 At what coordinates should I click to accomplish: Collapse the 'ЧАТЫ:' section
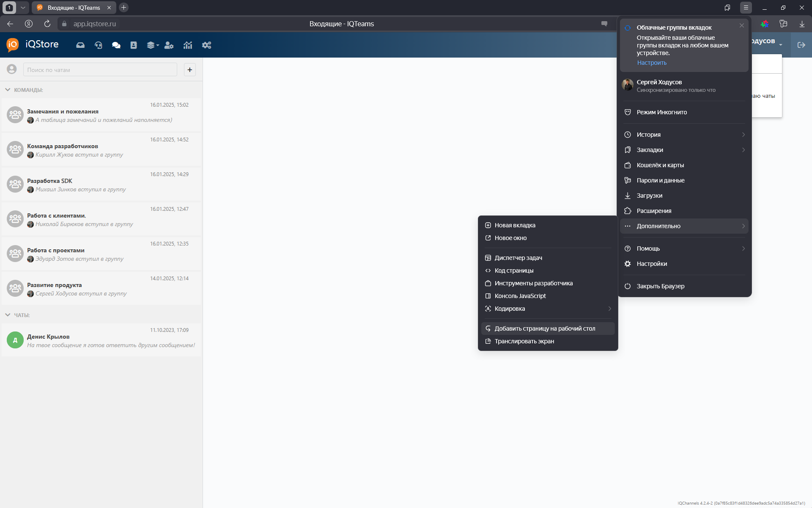[8, 315]
